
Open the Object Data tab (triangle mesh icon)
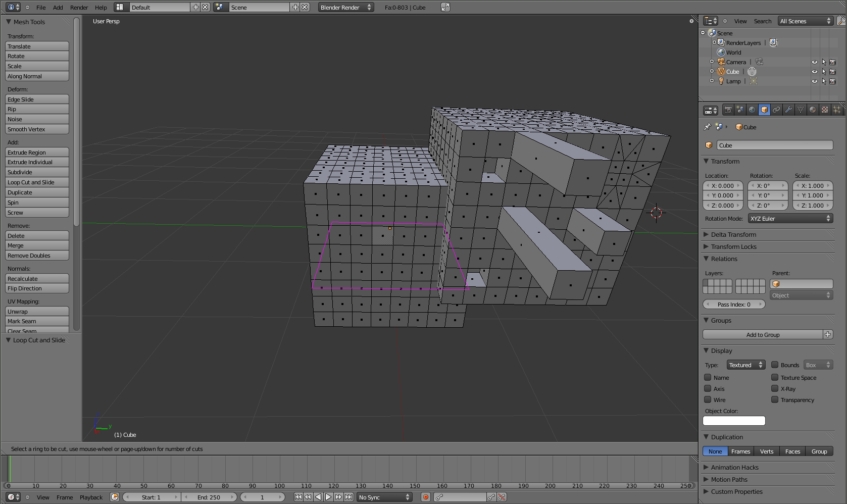[801, 110]
